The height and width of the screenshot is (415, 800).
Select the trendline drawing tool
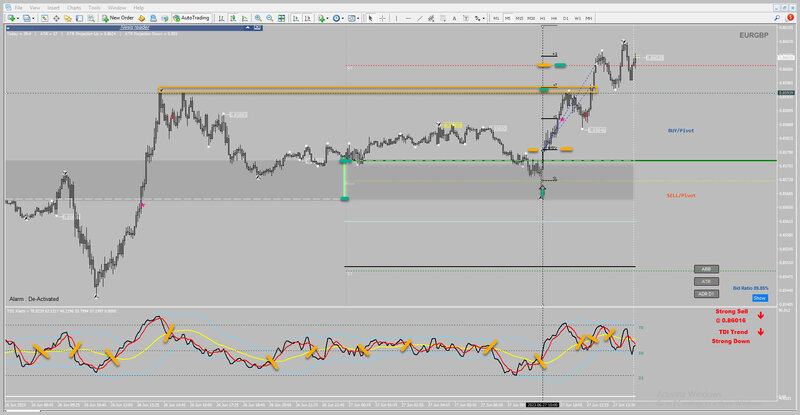click(419, 18)
